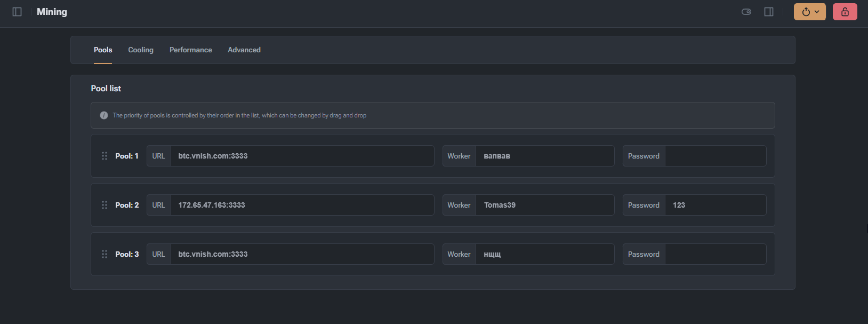Click the red unlock padlock button

point(845,12)
